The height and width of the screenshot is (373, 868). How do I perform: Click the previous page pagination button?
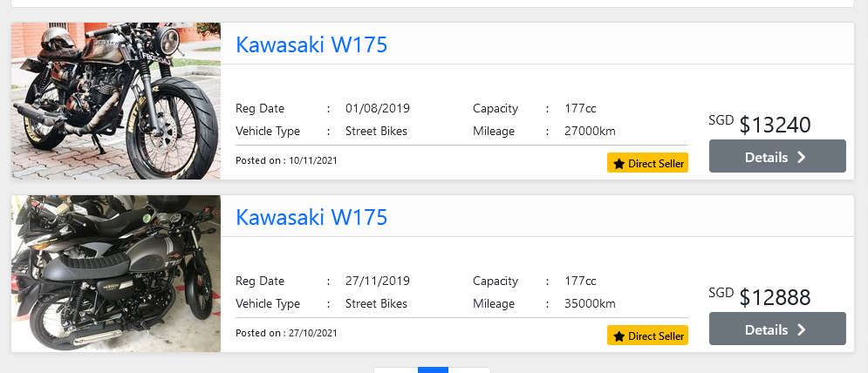coord(396,370)
